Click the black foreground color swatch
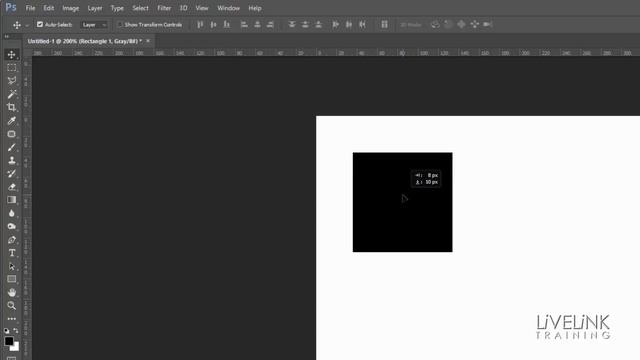Image resolution: width=640 pixels, height=360 pixels. click(x=9, y=341)
